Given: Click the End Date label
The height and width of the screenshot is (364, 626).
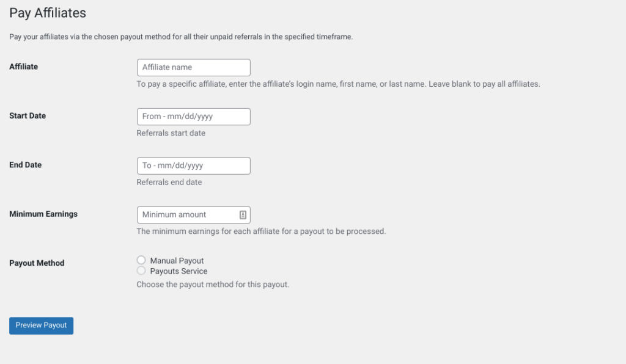Looking at the screenshot, I should pyautogui.click(x=26, y=165).
